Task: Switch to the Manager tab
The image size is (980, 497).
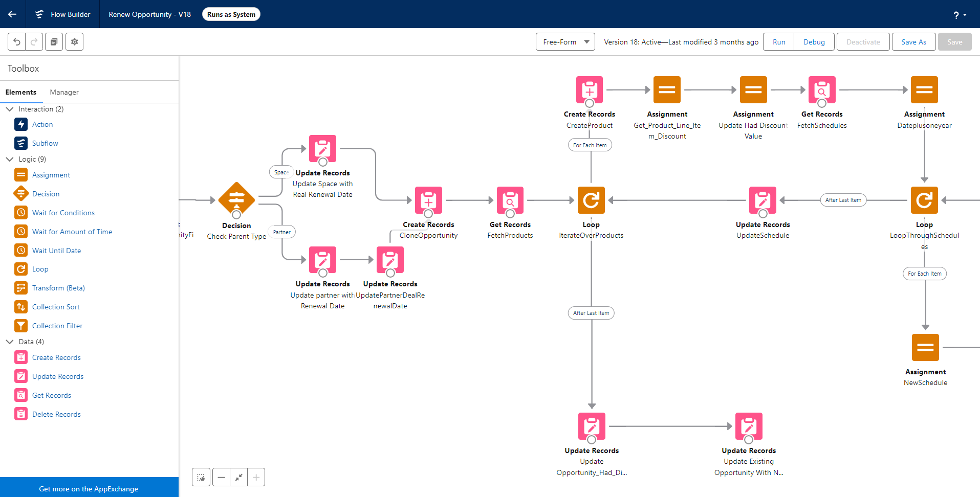Action: [64, 92]
